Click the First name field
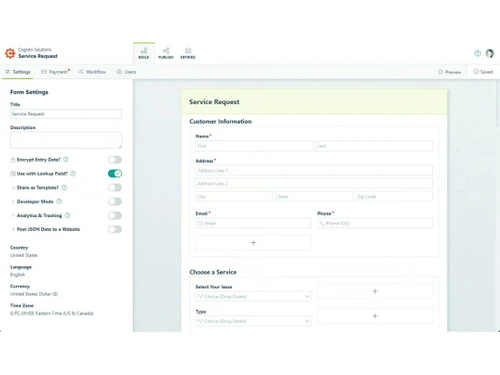The image size is (500, 375). 254,146
